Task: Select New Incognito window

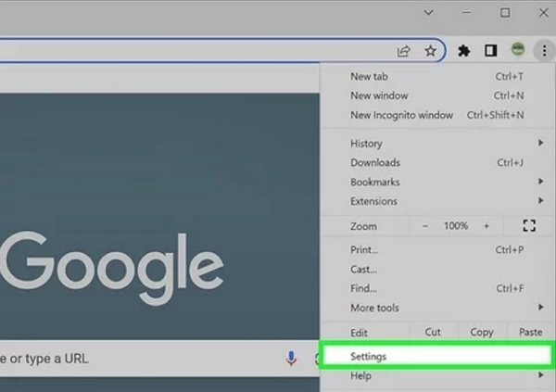Action: (402, 115)
